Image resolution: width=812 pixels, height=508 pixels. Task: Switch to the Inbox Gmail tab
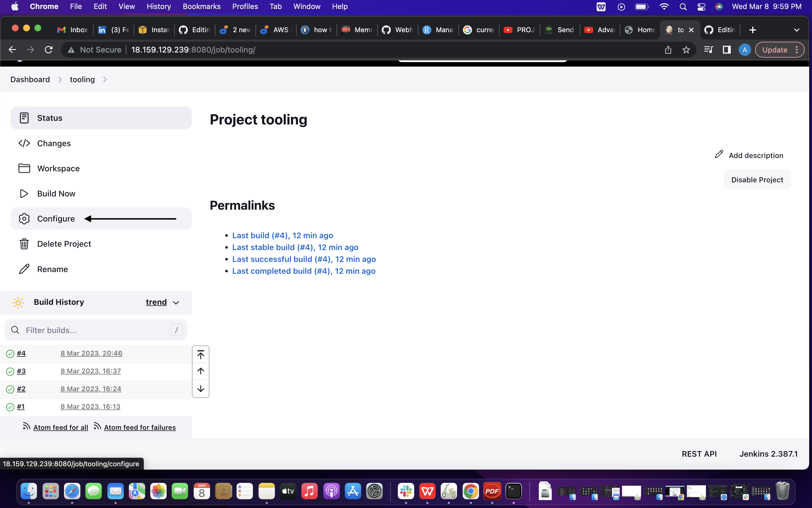pos(72,30)
